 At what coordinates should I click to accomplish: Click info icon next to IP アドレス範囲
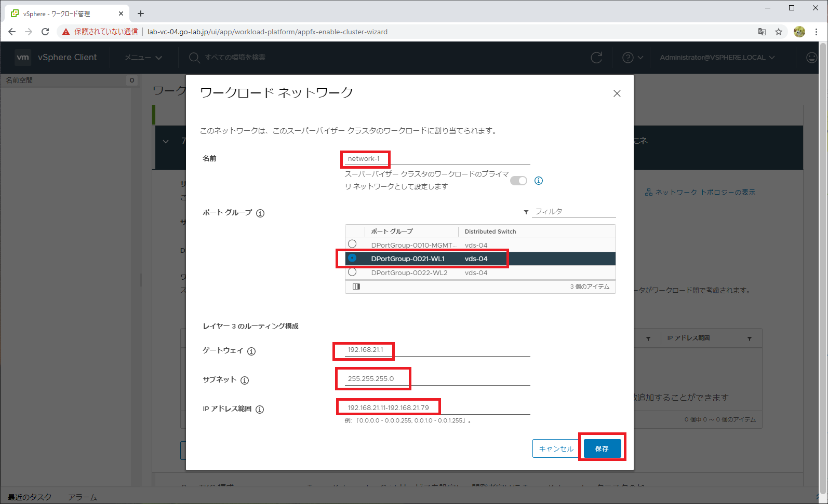[260, 410]
